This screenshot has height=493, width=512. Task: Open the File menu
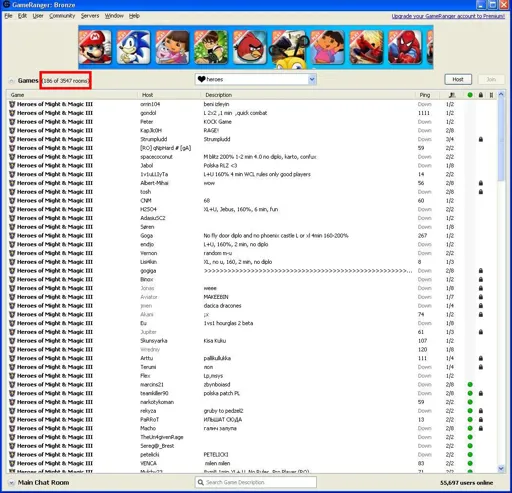pos(8,16)
